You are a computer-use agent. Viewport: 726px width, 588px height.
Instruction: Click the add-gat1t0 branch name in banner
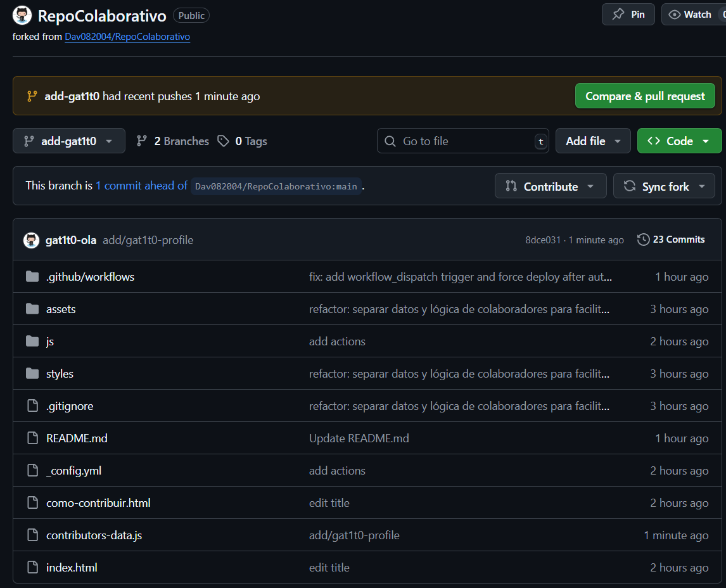(x=72, y=96)
